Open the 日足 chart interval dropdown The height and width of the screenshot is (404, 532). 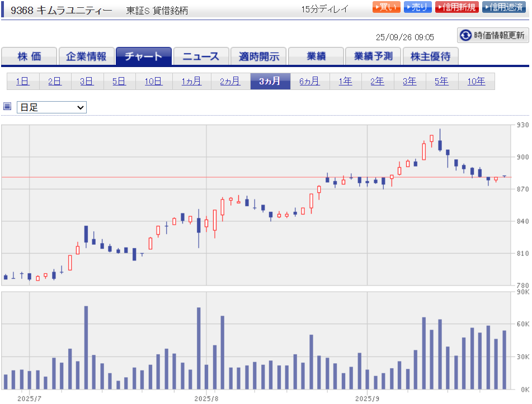tap(51, 107)
